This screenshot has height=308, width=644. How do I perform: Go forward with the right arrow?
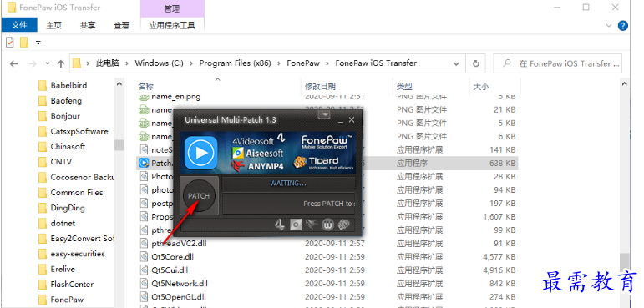coord(33,63)
